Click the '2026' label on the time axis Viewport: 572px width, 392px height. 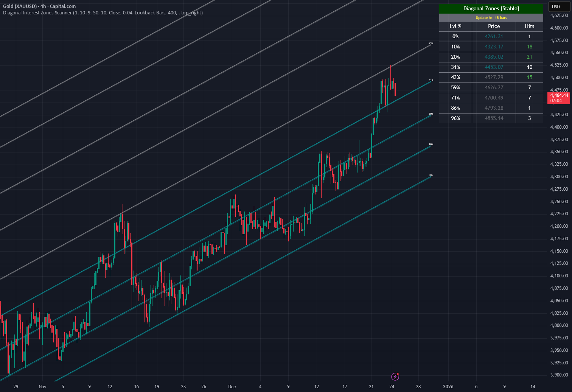[448, 387]
